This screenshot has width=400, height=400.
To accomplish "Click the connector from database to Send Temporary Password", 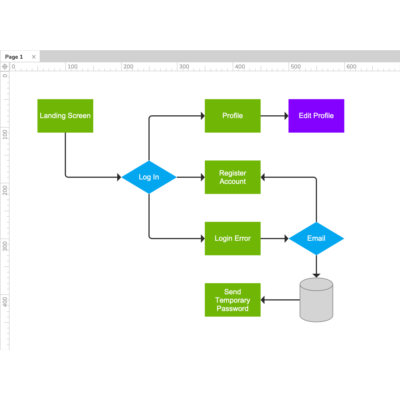I will click(x=280, y=300).
